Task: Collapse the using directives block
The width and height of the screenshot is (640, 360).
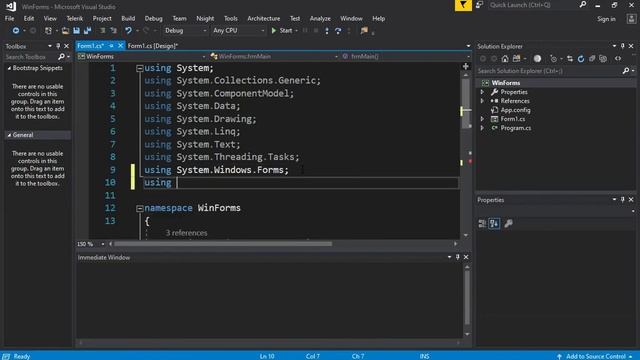Action: pos(139,69)
